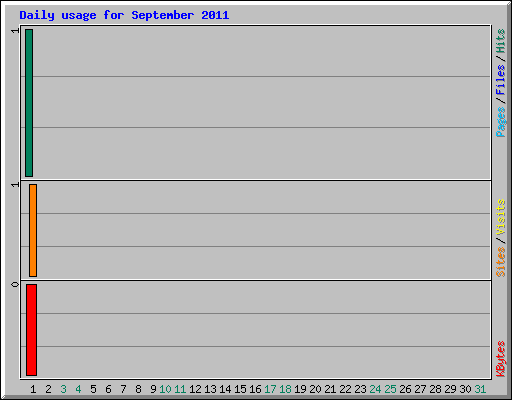
Task: Select day 10 on the x-axis
Action: (165, 389)
